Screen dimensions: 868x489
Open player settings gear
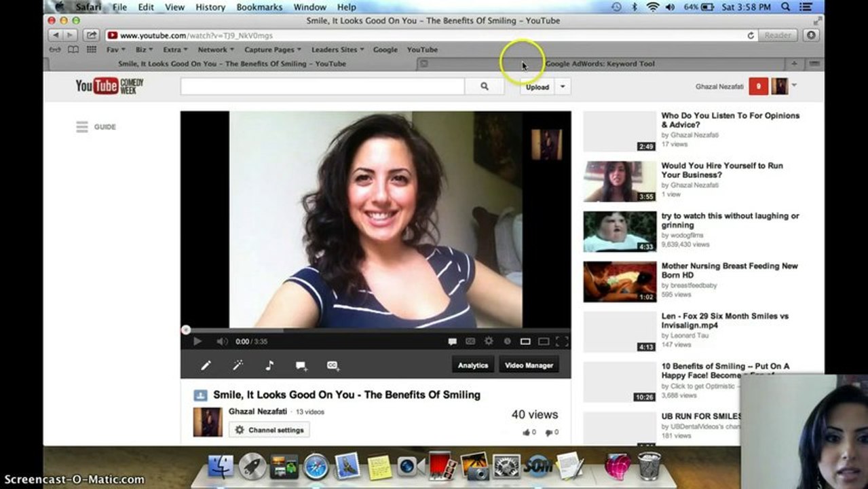(x=489, y=342)
